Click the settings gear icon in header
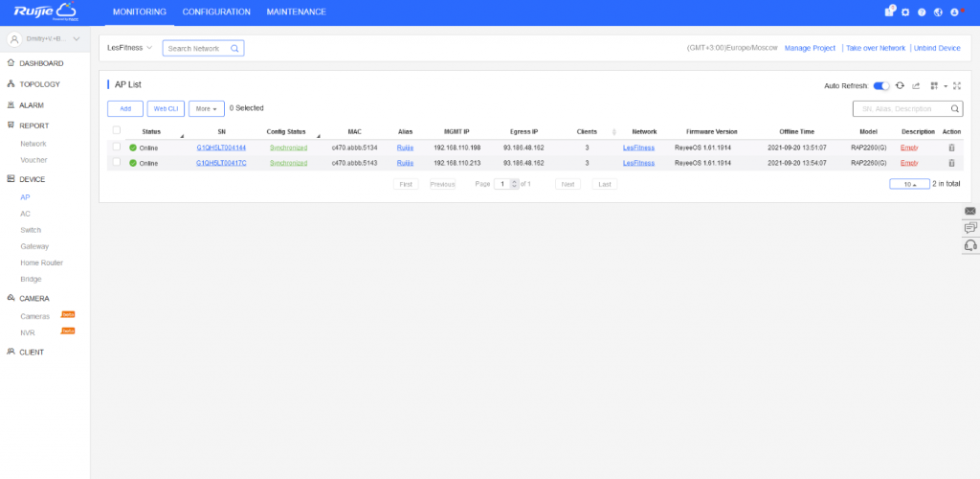This screenshot has width=980, height=479. [x=905, y=12]
